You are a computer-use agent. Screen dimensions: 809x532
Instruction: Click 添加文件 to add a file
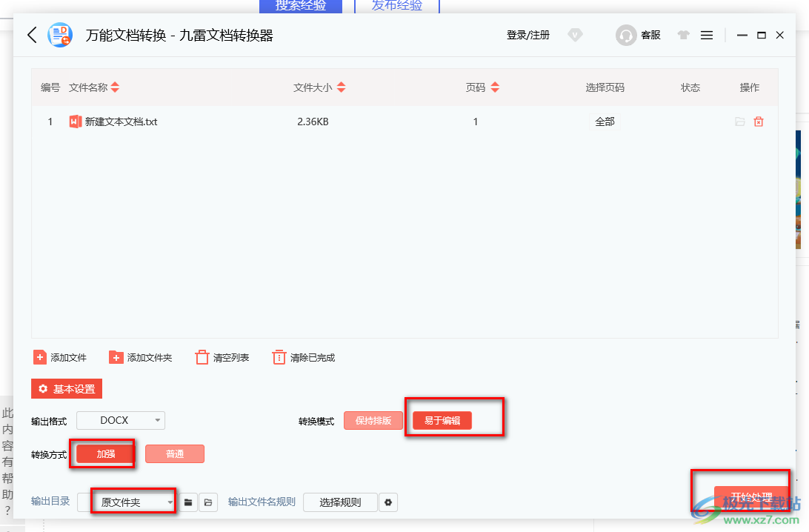point(60,358)
